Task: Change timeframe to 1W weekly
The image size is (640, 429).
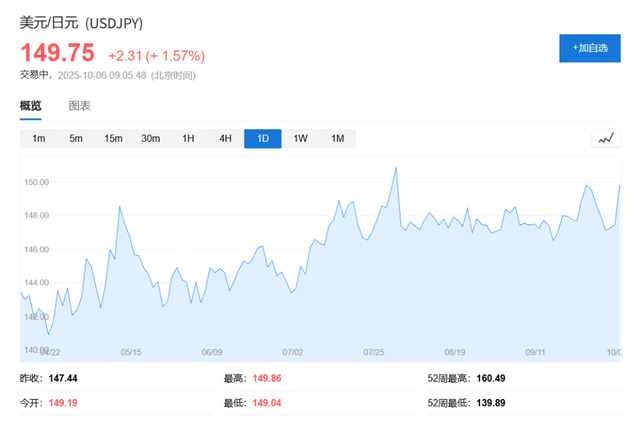Action: (x=300, y=139)
